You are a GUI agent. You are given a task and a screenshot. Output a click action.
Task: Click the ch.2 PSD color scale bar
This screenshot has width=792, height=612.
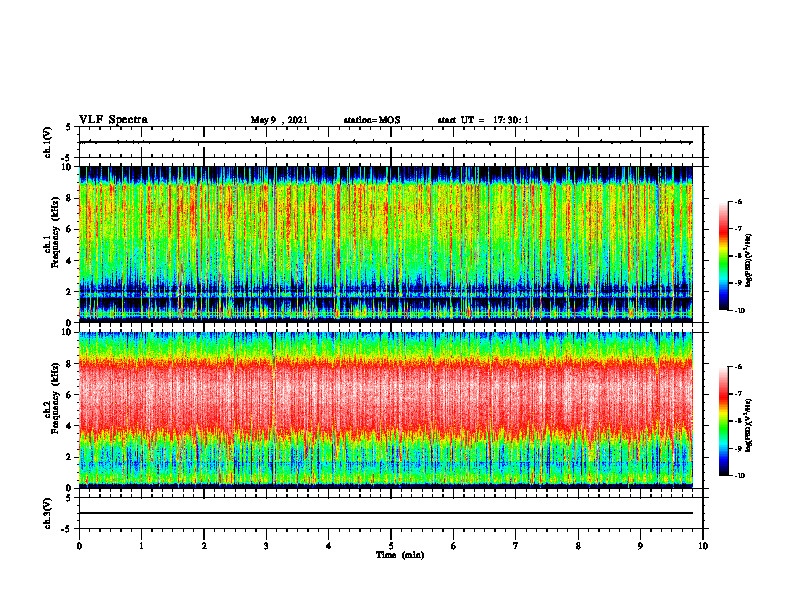724,421
